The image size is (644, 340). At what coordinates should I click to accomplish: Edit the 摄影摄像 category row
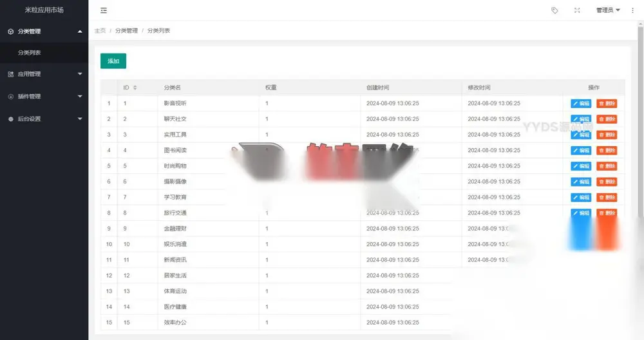click(581, 182)
